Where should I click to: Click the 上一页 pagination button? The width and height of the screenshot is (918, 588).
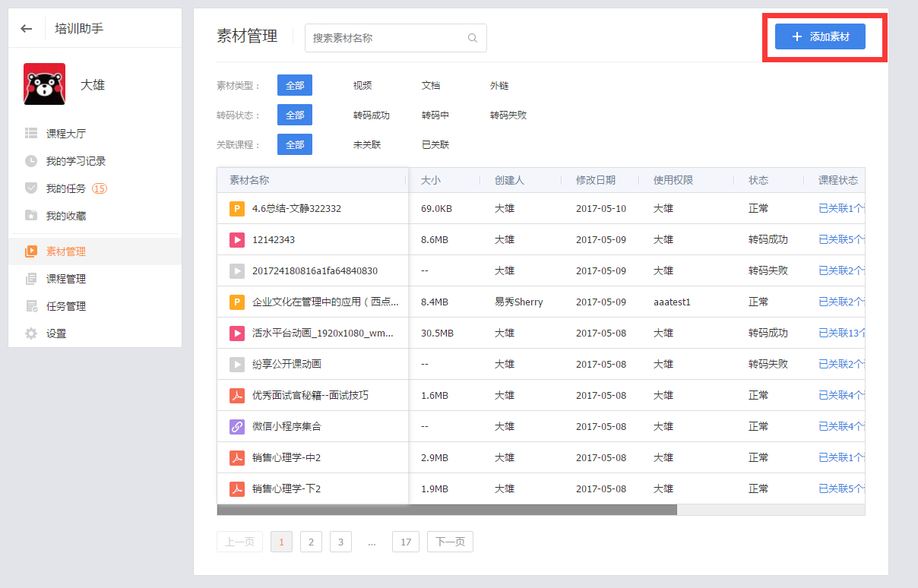point(240,542)
